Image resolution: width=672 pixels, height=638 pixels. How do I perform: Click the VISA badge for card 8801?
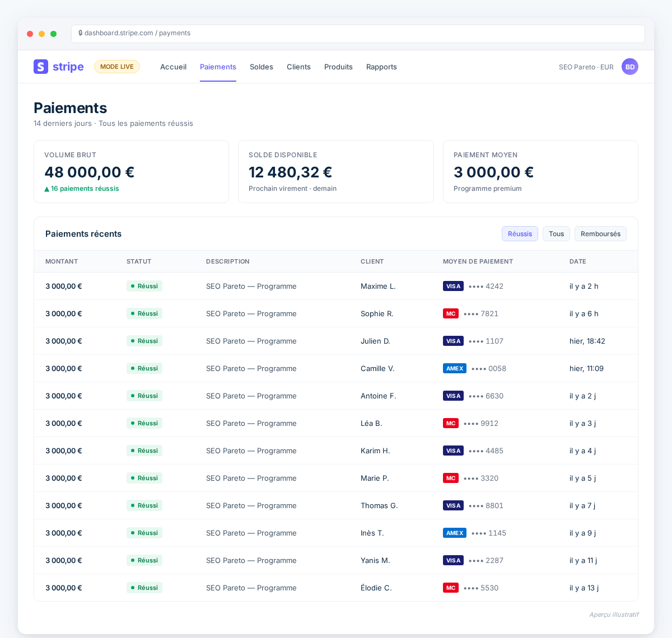point(453,505)
